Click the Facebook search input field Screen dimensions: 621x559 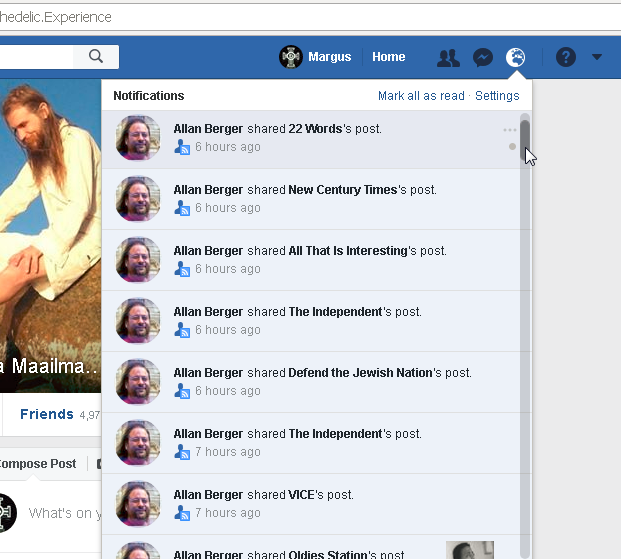(36, 57)
